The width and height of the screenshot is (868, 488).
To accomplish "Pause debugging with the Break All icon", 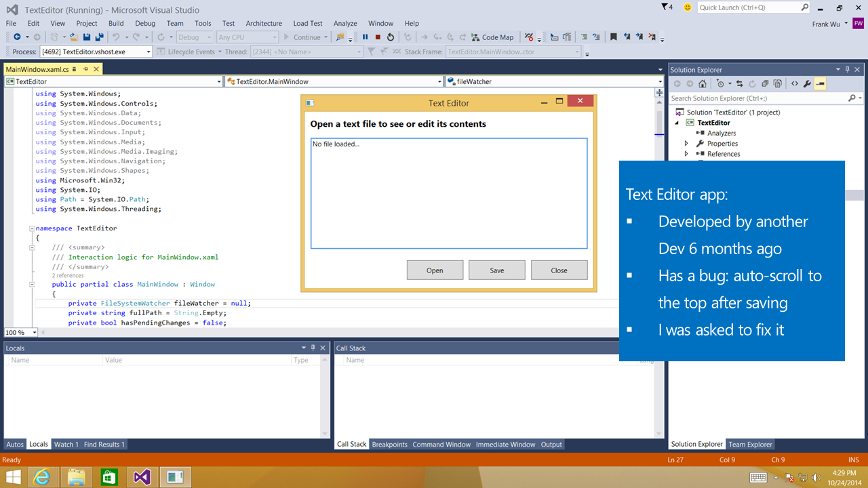I will 366,37.
